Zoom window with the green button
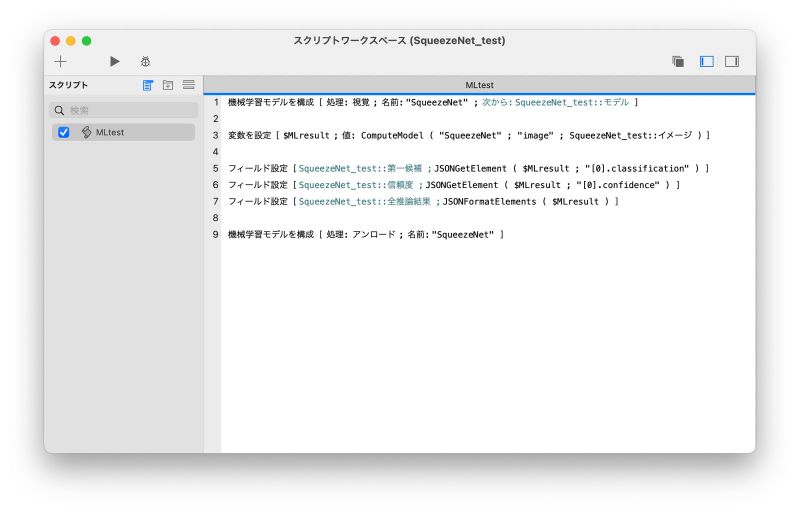 click(x=87, y=41)
